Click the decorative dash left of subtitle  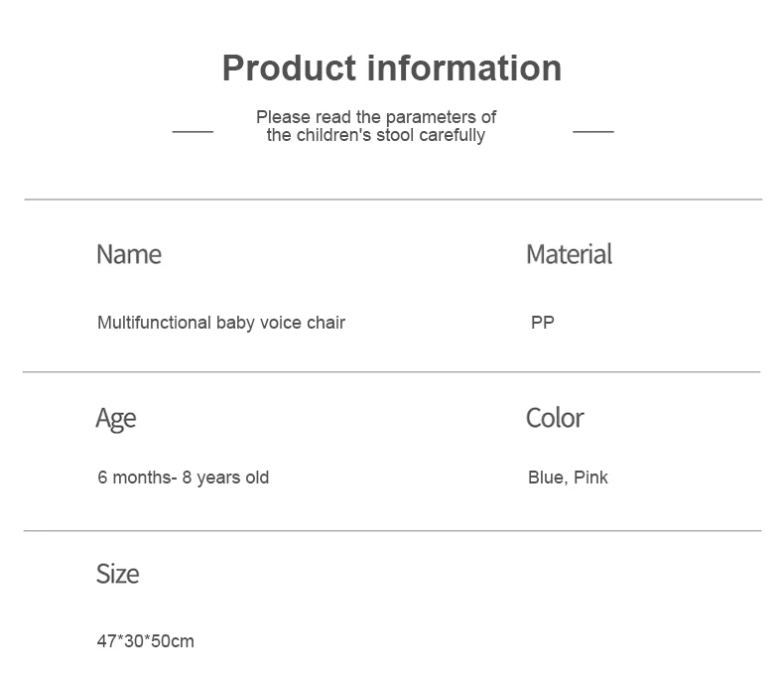(x=193, y=131)
